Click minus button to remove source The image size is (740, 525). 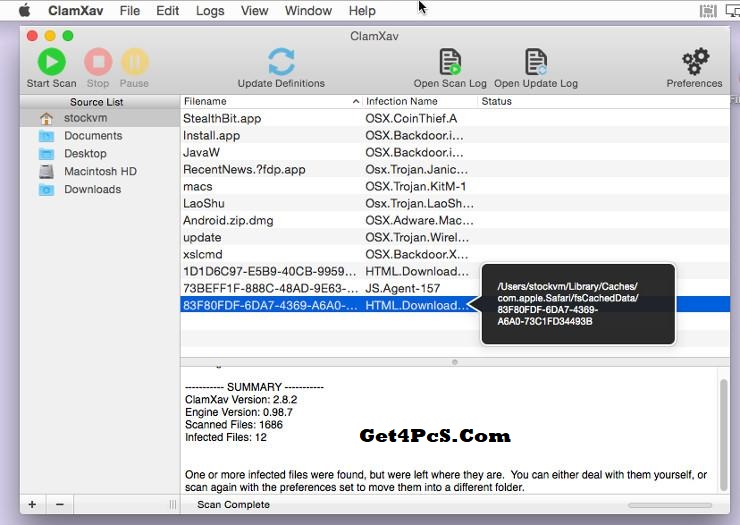point(59,505)
